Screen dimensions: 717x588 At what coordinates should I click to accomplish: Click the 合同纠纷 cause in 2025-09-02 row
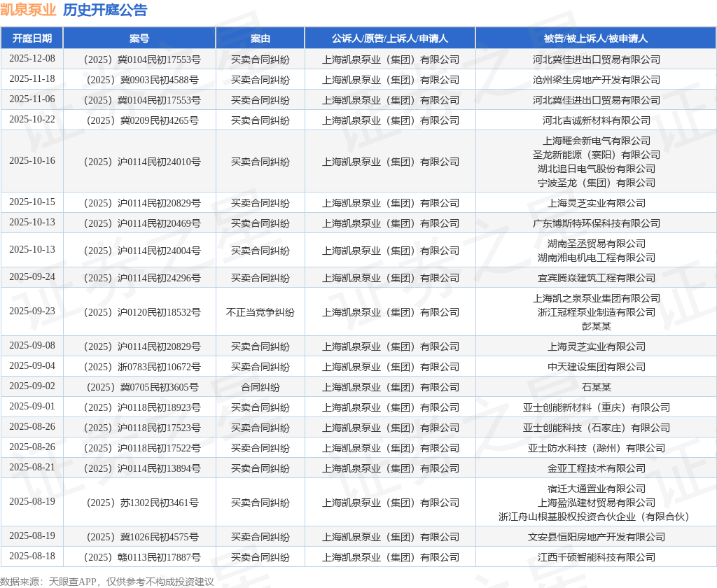(260, 387)
